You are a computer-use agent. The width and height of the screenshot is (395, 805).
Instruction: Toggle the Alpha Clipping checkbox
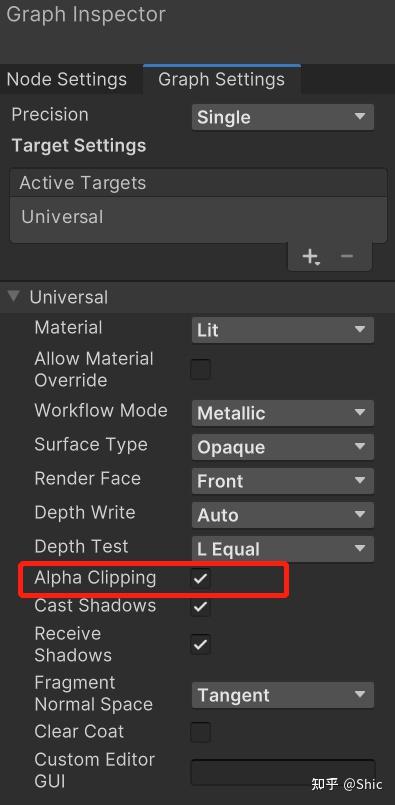click(200, 579)
